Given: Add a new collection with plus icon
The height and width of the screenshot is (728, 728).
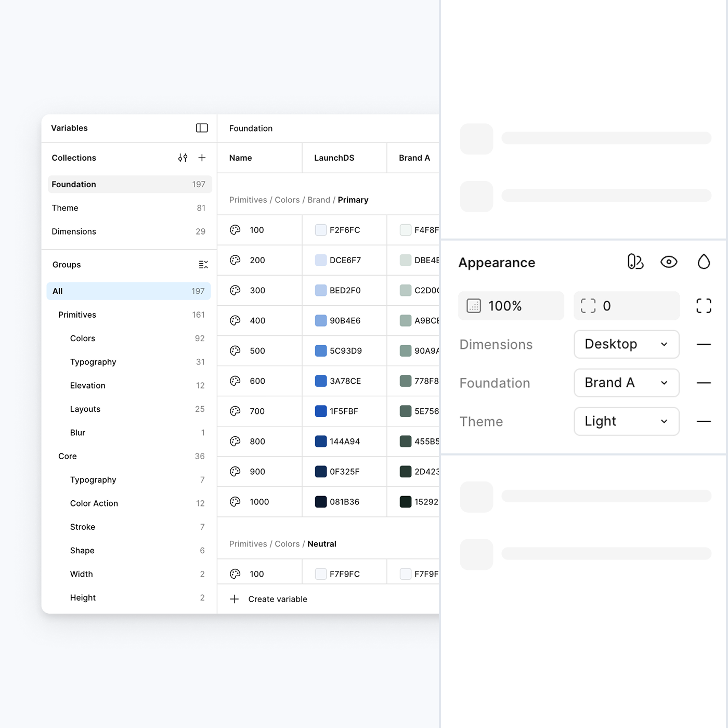Looking at the screenshot, I should [202, 158].
